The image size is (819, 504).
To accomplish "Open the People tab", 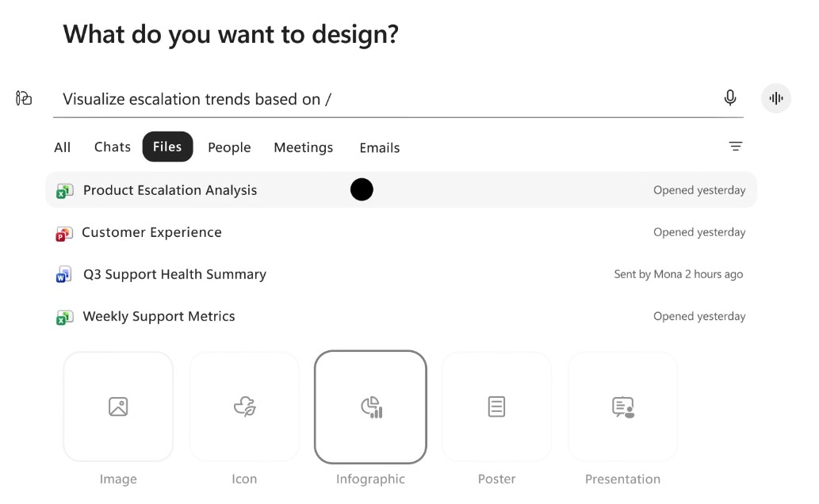I will (229, 147).
